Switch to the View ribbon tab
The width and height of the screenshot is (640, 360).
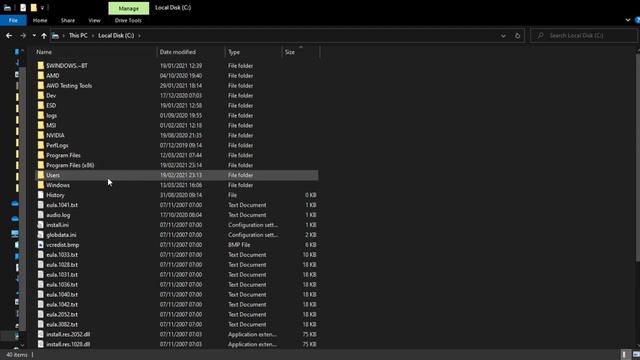click(94, 20)
